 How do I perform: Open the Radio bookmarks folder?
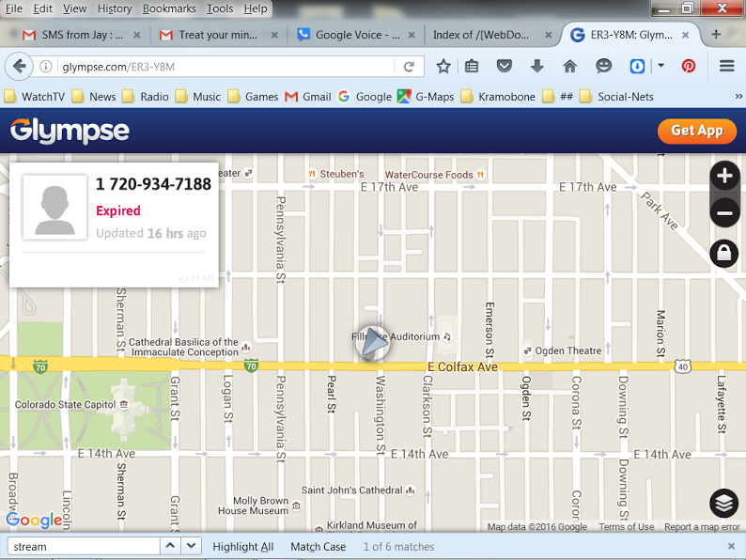coord(145,97)
